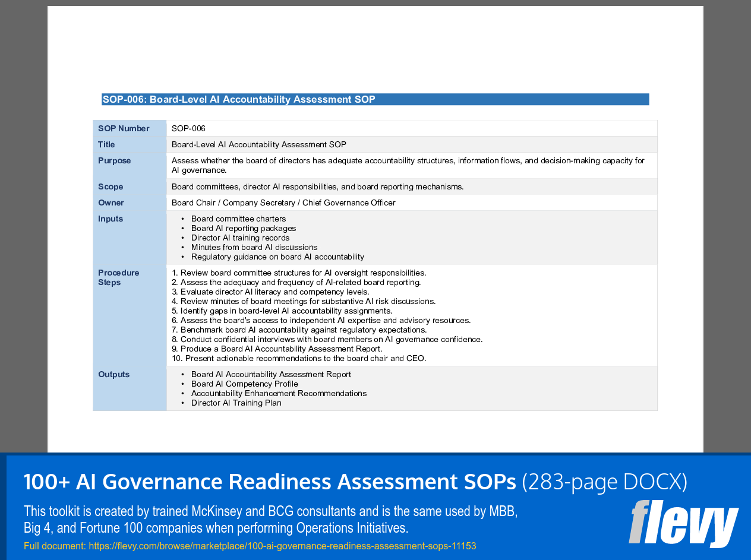
Task: Click the Outputs row label
Action: 113,374
